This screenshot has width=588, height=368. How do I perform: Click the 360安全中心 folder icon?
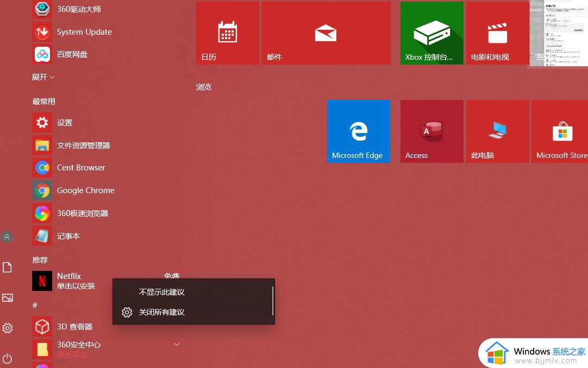coord(42,349)
